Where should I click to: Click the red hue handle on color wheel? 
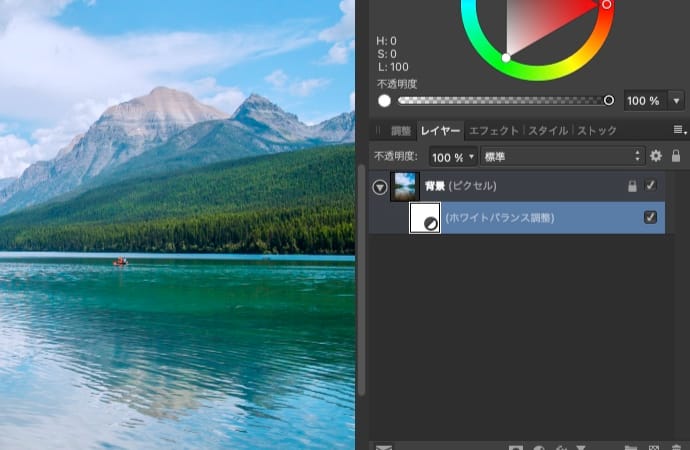[606, 5]
